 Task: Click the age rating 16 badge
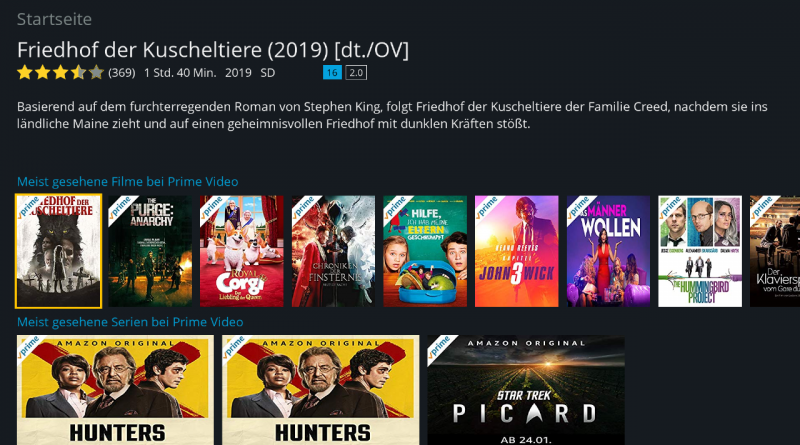[x=332, y=72]
